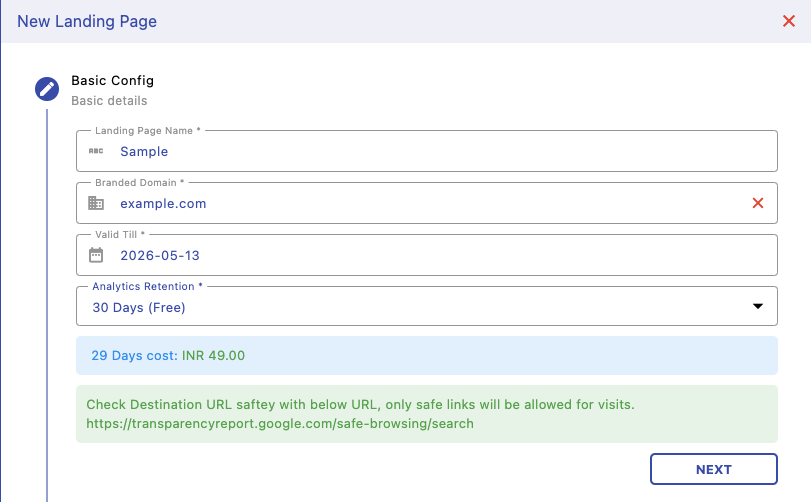Click the ABC text icon in name field
811x502 pixels.
point(96,151)
